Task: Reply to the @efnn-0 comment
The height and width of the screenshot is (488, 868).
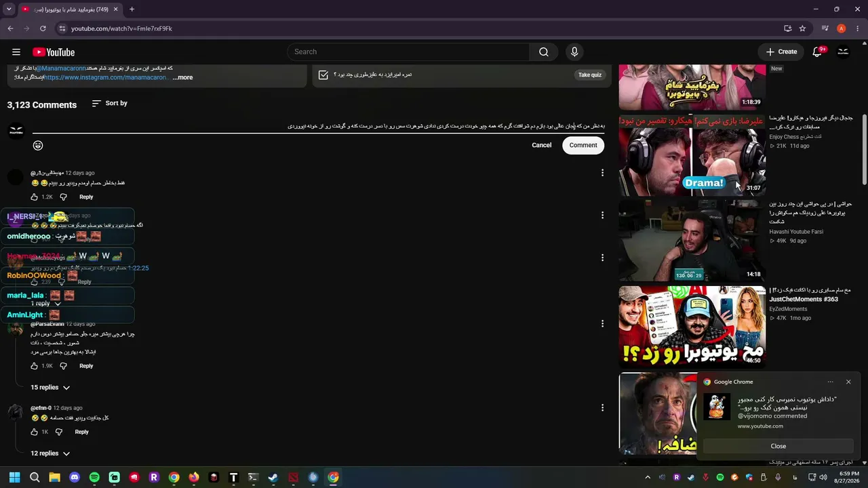Action: click(x=81, y=432)
